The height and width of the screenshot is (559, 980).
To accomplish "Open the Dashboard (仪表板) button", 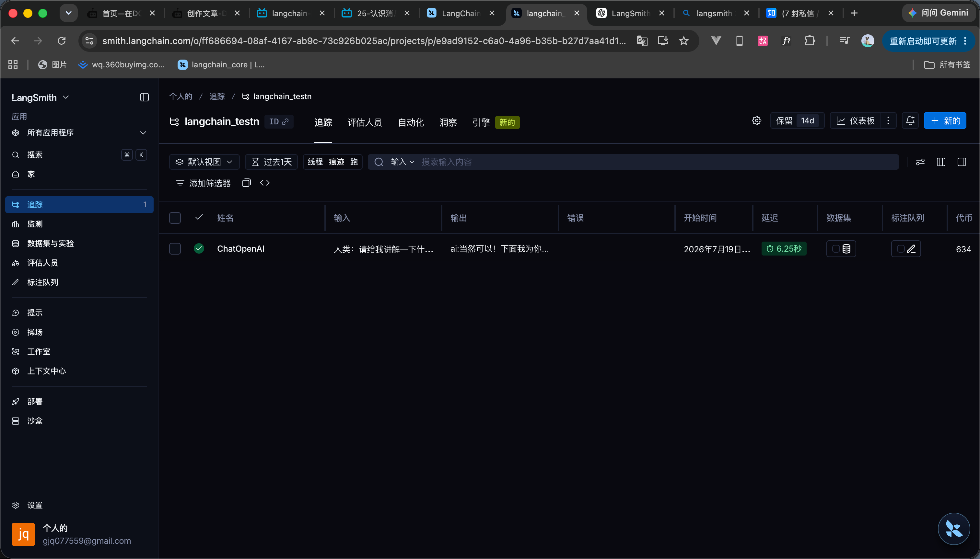I will (x=855, y=120).
